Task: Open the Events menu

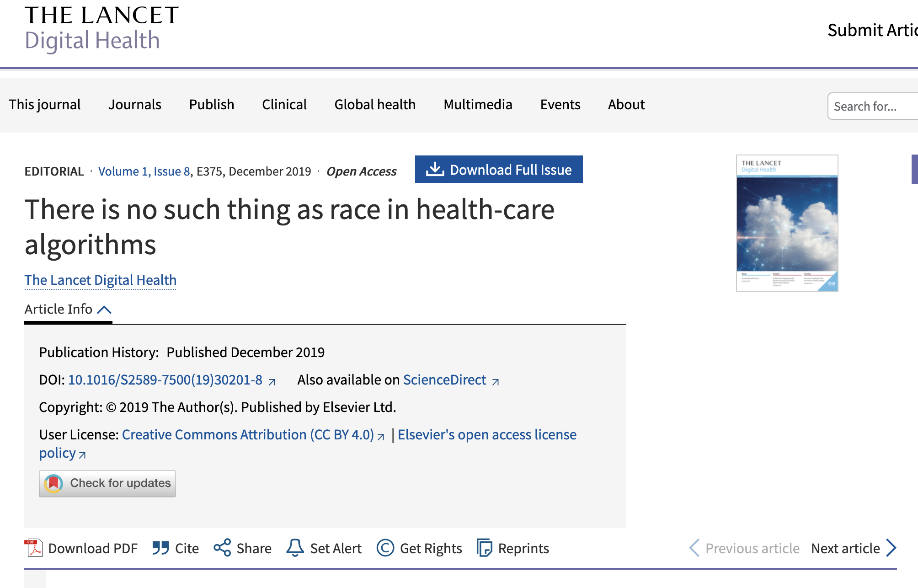Action: (560, 105)
